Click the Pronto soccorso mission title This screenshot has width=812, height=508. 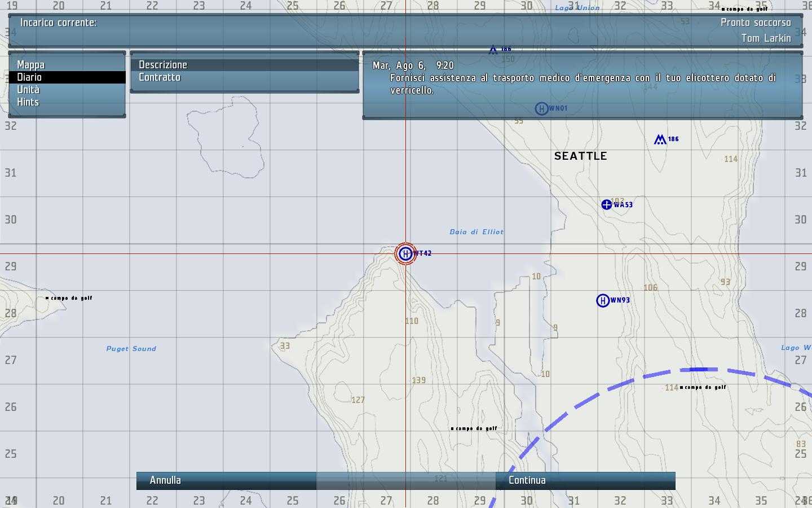click(756, 23)
